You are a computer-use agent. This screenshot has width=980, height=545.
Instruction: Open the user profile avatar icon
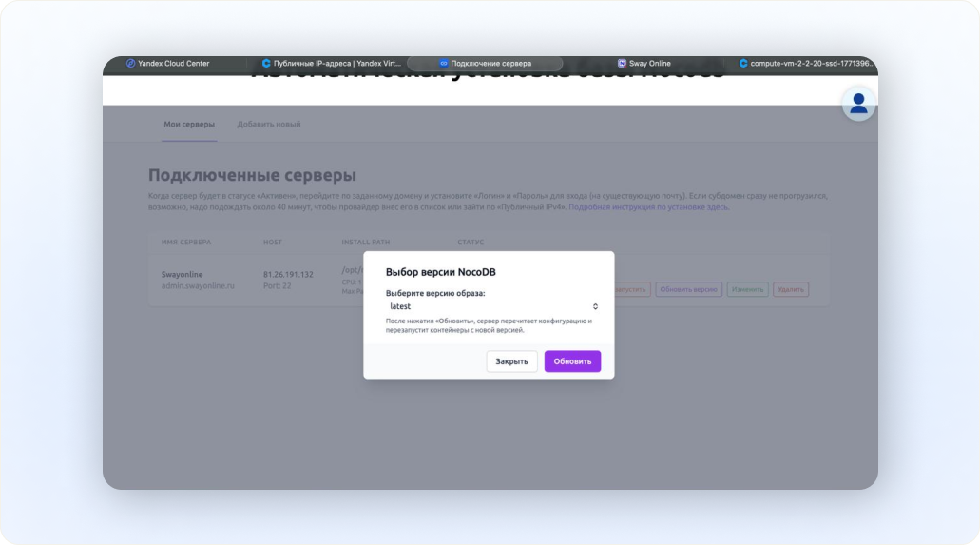tap(858, 104)
